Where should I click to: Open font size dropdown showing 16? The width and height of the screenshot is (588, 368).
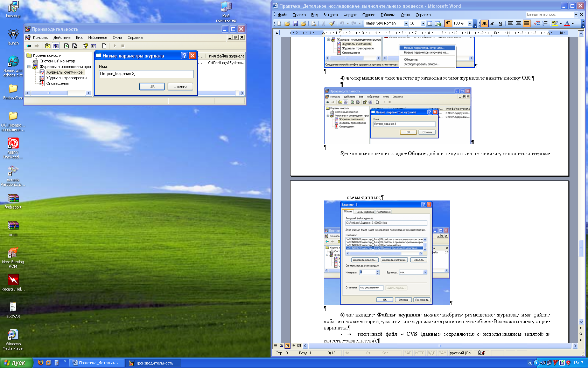tap(423, 23)
